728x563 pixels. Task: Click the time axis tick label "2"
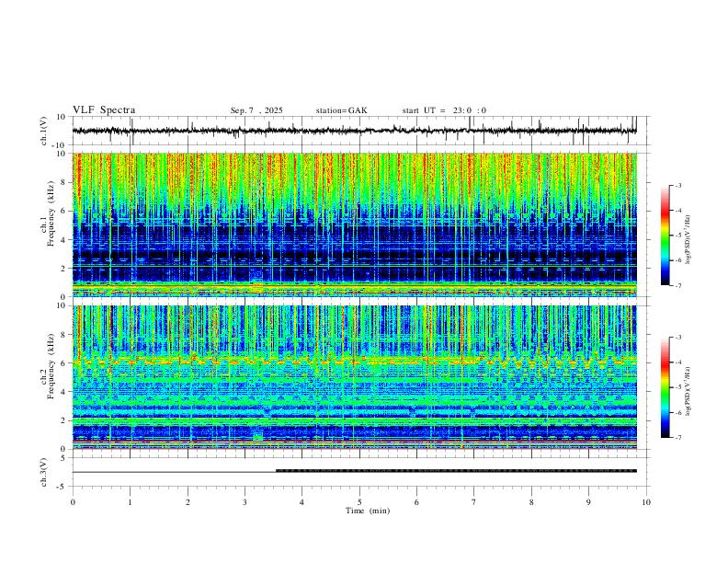(x=188, y=502)
